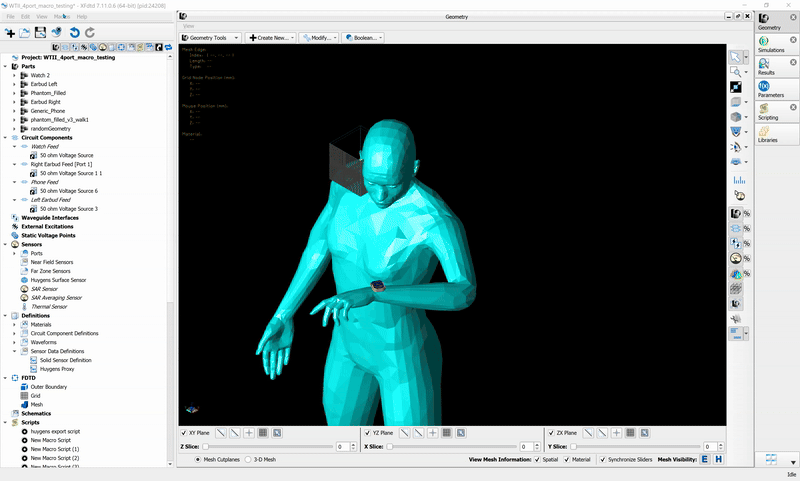Viewport: 800px width, 481px height.
Task: Click the Undo arrow icon
Action: (x=74, y=33)
